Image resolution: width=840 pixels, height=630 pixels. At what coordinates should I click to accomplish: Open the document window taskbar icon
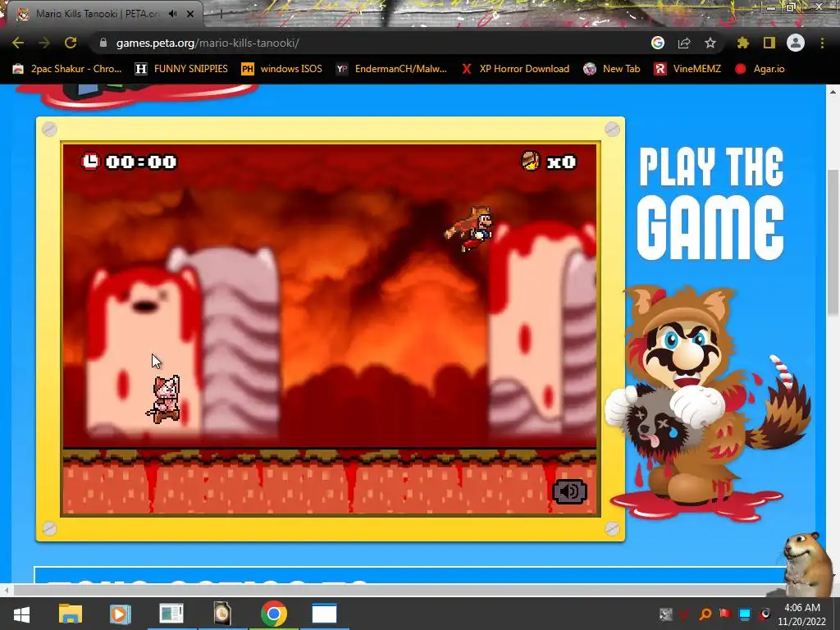[x=171, y=614]
